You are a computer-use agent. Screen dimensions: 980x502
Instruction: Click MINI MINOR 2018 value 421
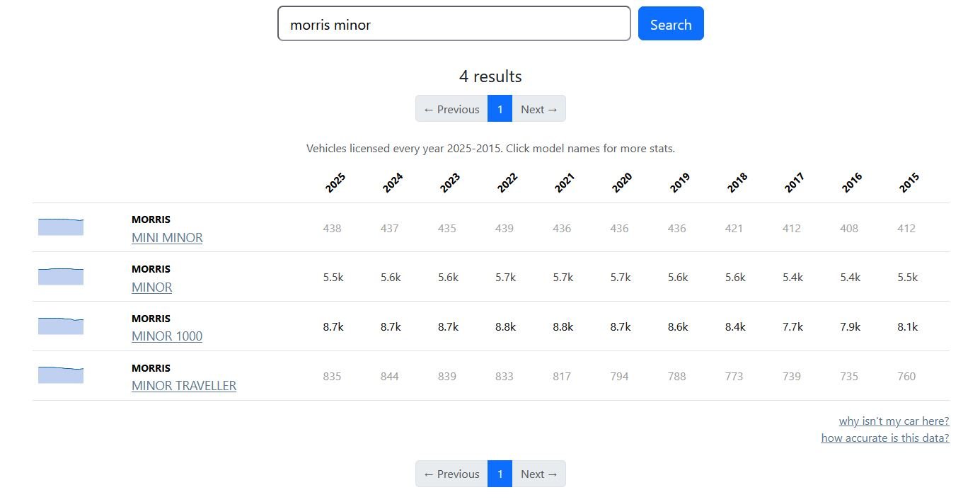point(734,228)
